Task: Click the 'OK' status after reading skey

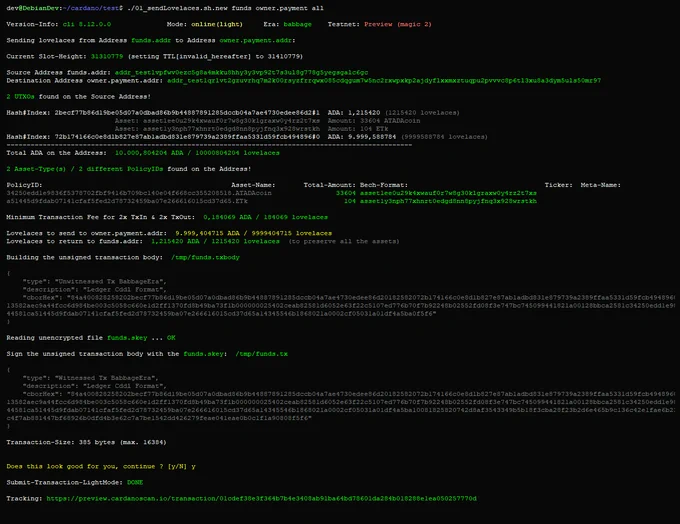Action: pos(171,338)
